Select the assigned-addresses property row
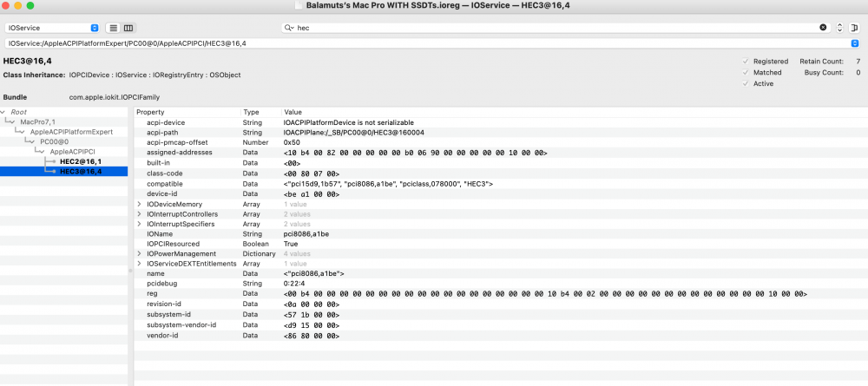This screenshot has height=386, width=868. point(501,152)
